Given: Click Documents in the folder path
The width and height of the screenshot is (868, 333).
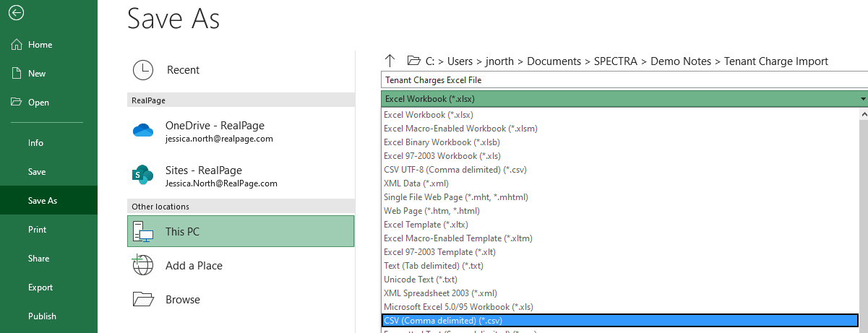Looking at the screenshot, I should point(554,61).
